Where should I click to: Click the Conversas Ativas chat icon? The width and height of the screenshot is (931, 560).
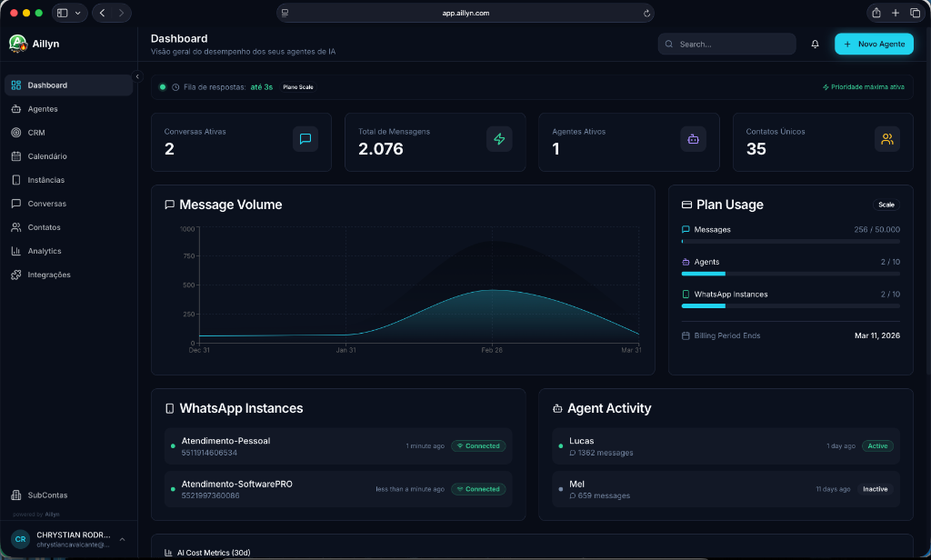coord(305,139)
